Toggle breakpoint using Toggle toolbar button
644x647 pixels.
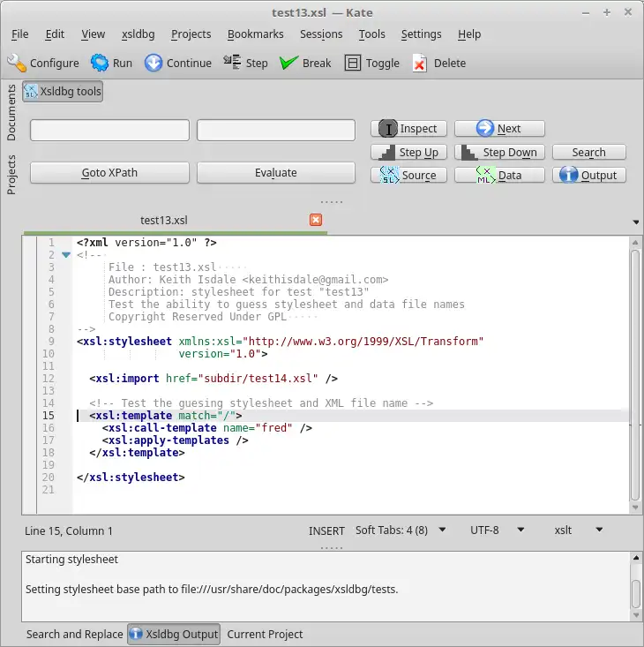coord(371,64)
